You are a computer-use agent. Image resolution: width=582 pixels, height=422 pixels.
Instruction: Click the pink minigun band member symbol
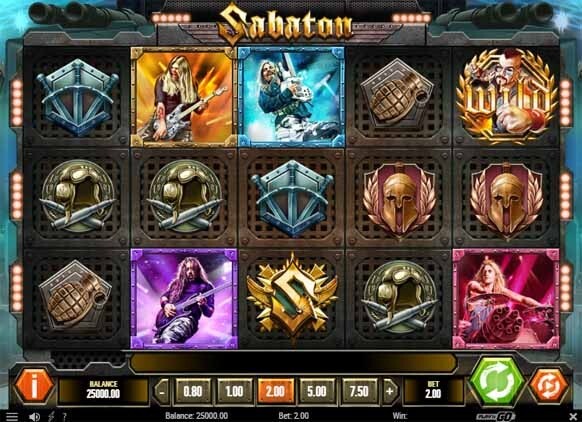click(506, 299)
